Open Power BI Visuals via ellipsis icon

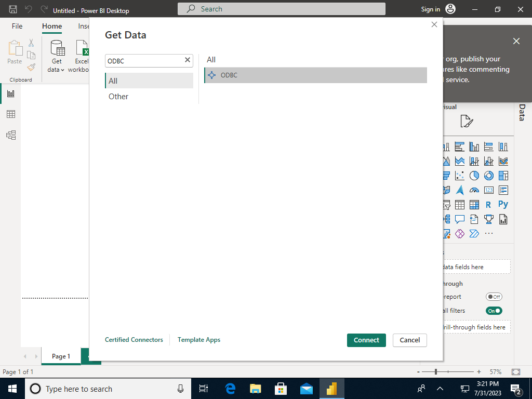click(x=488, y=233)
